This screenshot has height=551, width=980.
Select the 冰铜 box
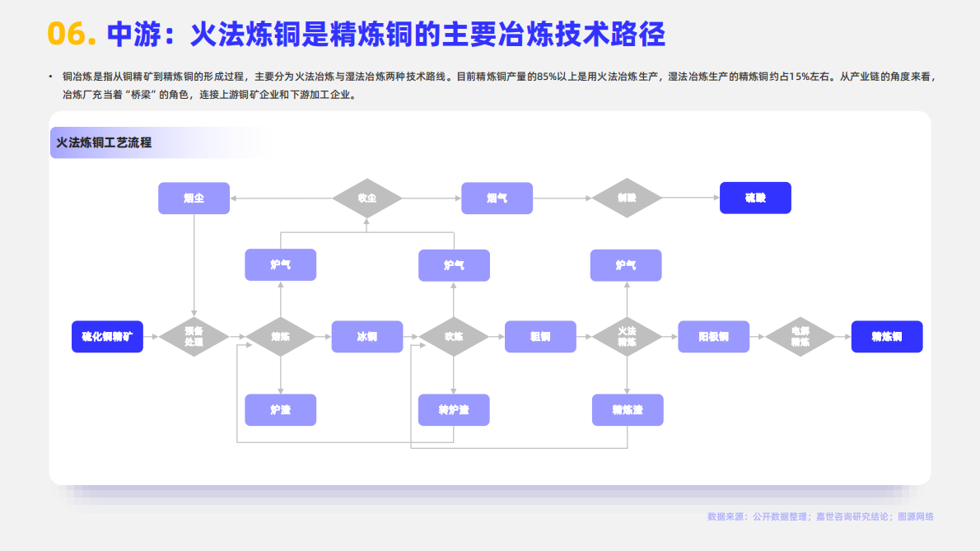[x=366, y=337]
